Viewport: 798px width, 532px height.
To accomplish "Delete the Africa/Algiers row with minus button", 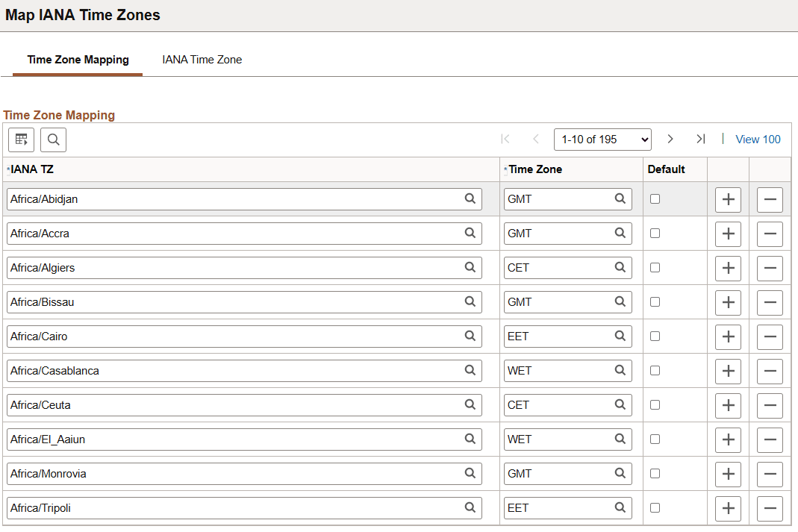I will 770,267.
